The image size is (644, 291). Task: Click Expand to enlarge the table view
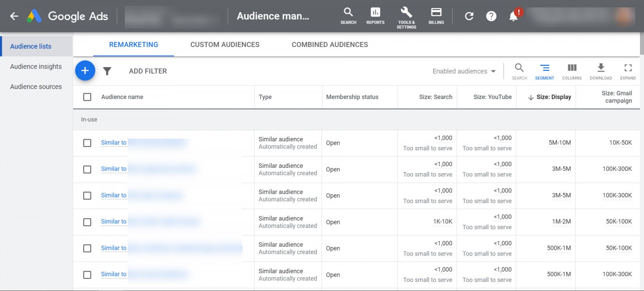[x=628, y=71]
